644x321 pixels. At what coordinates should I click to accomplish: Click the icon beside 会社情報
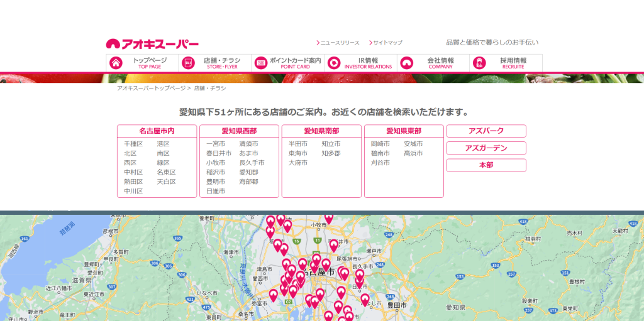tap(407, 63)
